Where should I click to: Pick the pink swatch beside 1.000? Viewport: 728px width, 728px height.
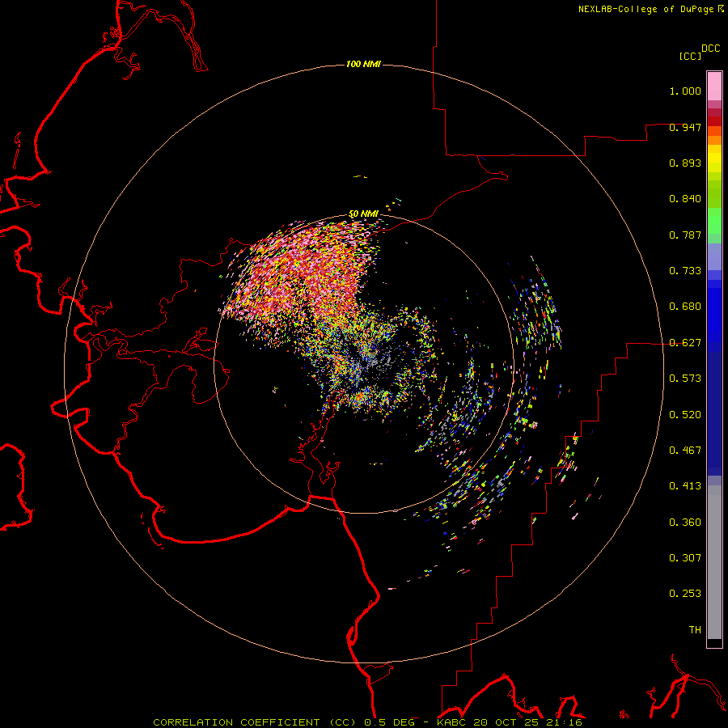(714, 87)
